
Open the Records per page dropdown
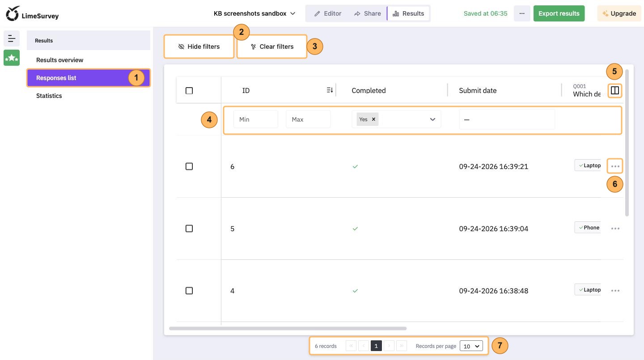[471, 346]
